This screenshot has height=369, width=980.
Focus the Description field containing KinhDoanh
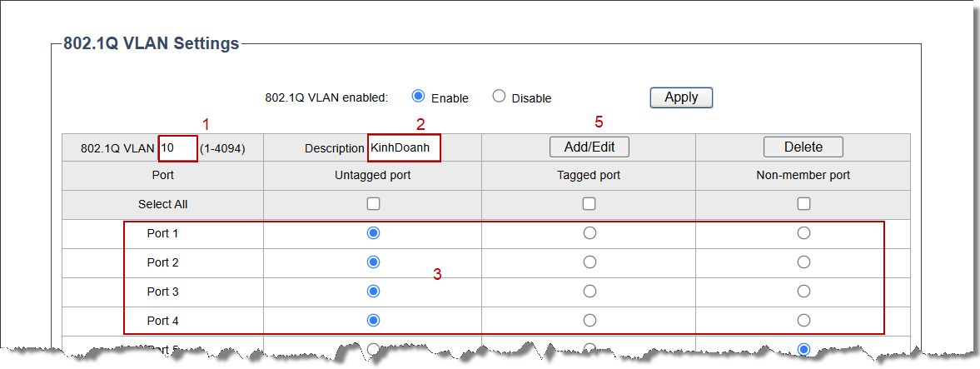click(405, 149)
